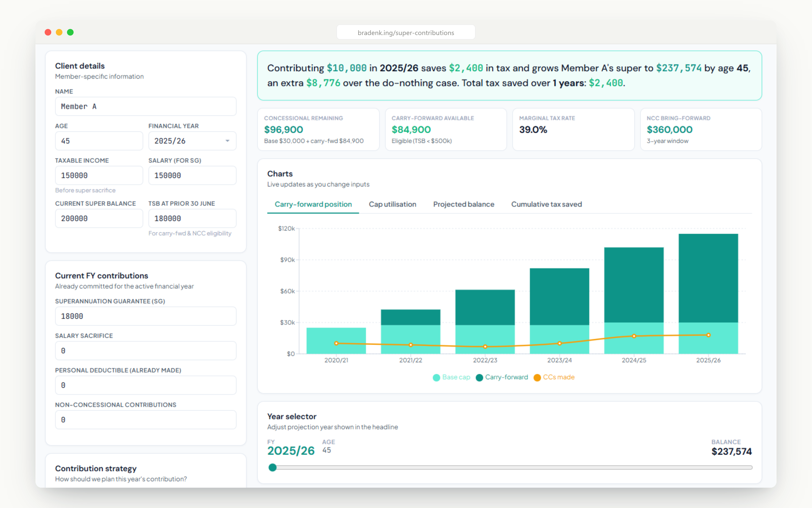Click the year selector slider track
The height and width of the screenshot is (508, 812).
pos(510,468)
